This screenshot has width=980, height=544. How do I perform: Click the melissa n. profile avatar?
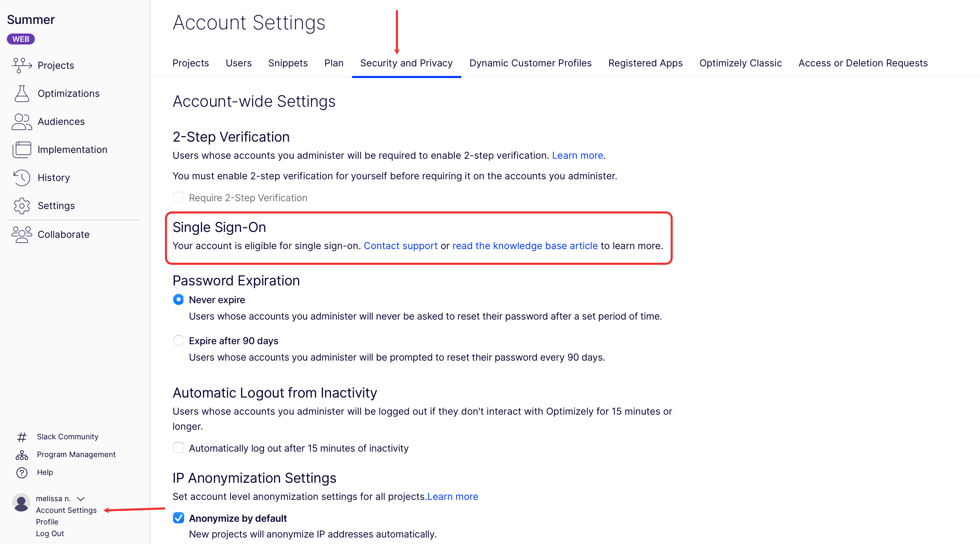click(21, 503)
